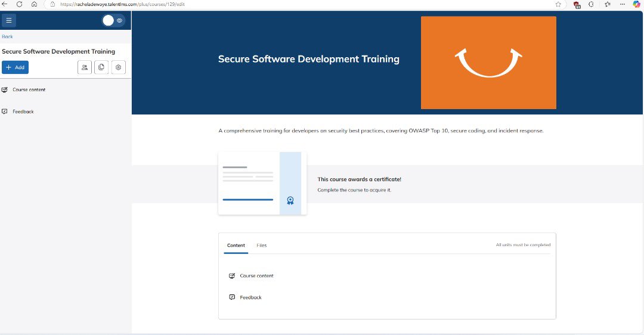Switch to the Files tab

(x=262, y=245)
